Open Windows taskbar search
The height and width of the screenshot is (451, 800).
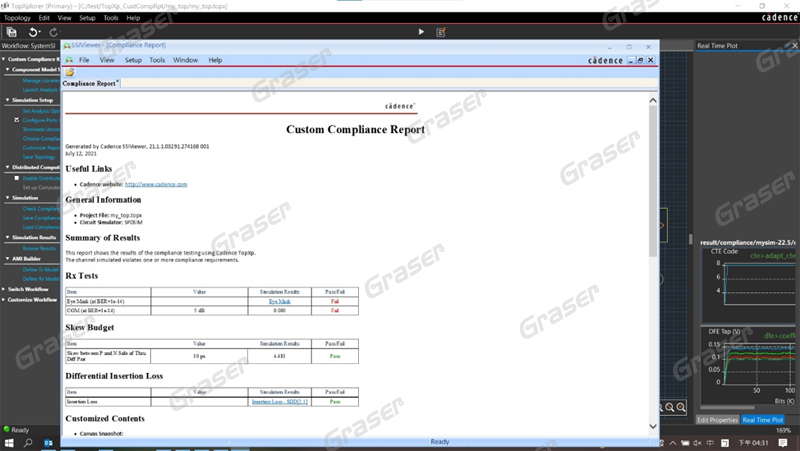pyautogui.click(x=28, y=443)
